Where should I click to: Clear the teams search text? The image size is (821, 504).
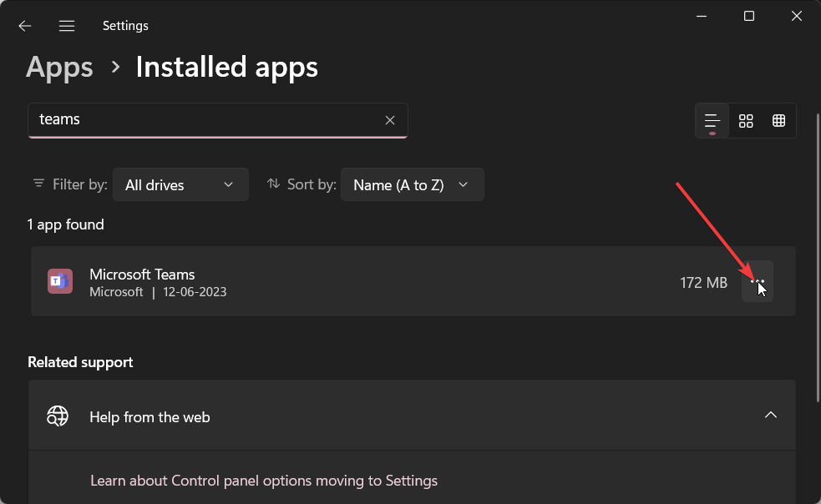389,120
